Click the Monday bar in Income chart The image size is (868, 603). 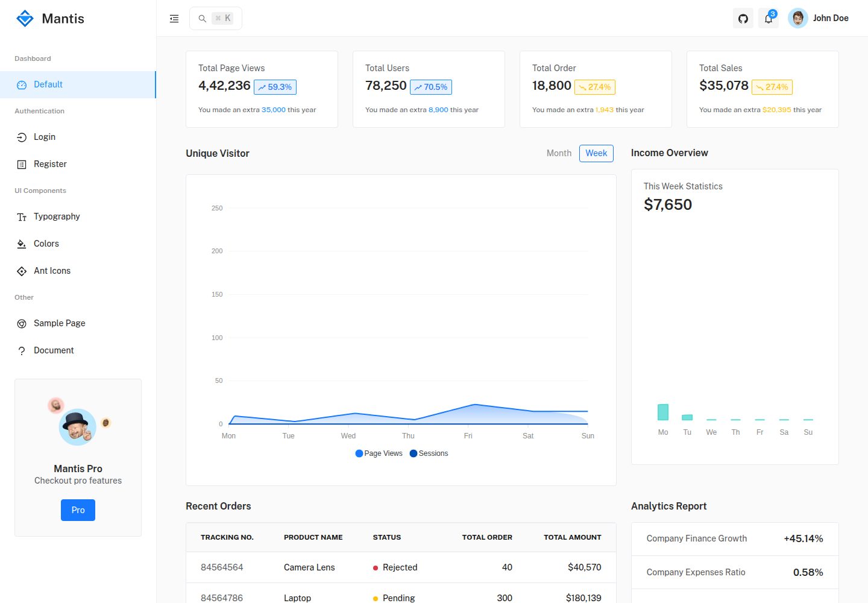click(663, 412)
